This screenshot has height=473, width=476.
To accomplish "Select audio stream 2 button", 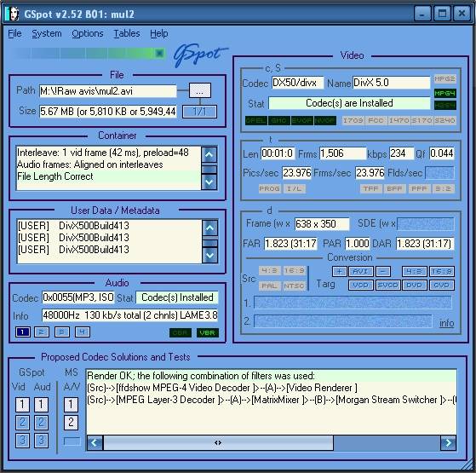I will (42, 332).
